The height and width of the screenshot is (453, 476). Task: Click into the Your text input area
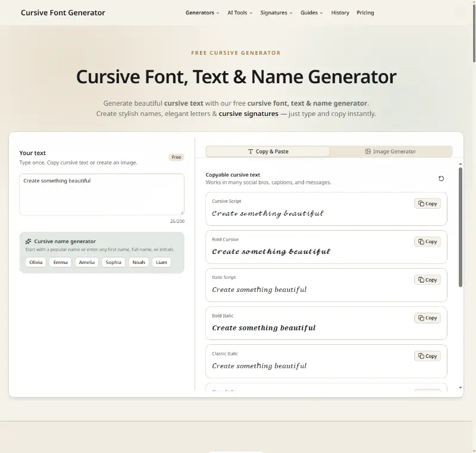pos(102,194)
